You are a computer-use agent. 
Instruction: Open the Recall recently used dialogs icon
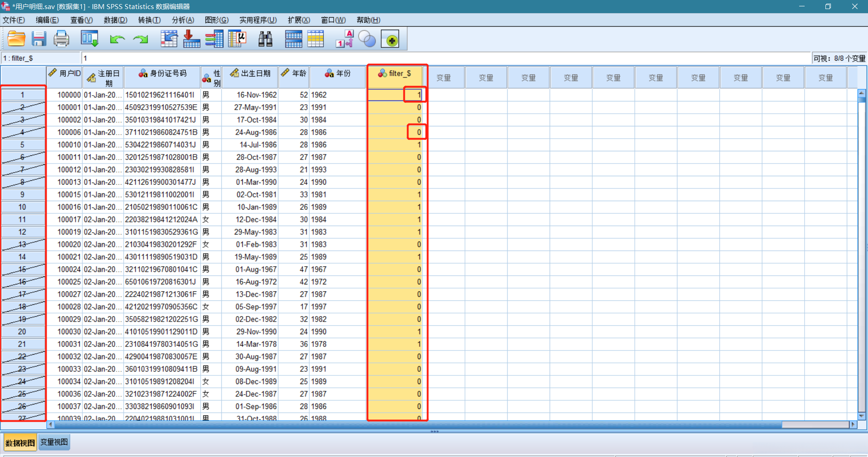(x=89, y=39)
